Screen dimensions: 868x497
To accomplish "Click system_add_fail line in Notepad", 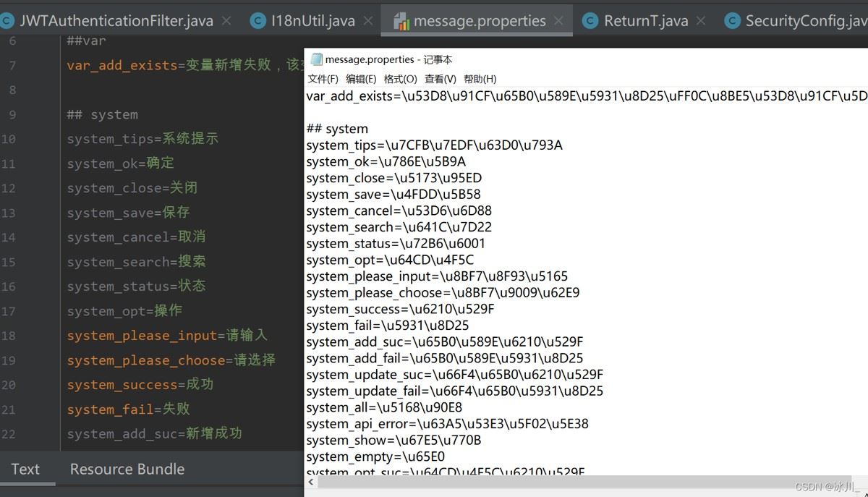I will [444, 358].
